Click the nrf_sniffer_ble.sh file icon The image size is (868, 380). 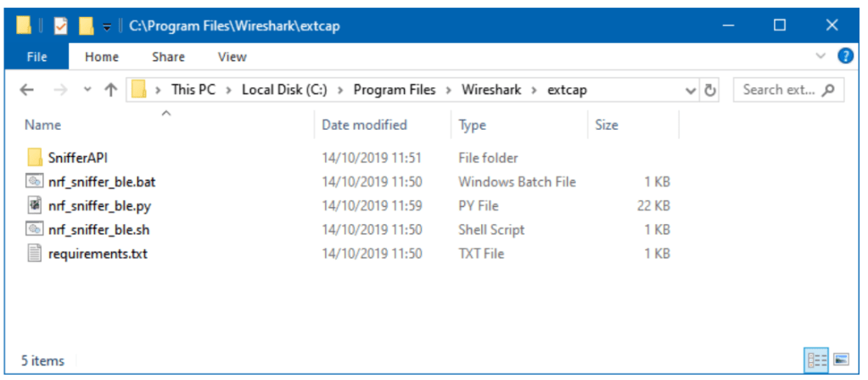(35, 229)
